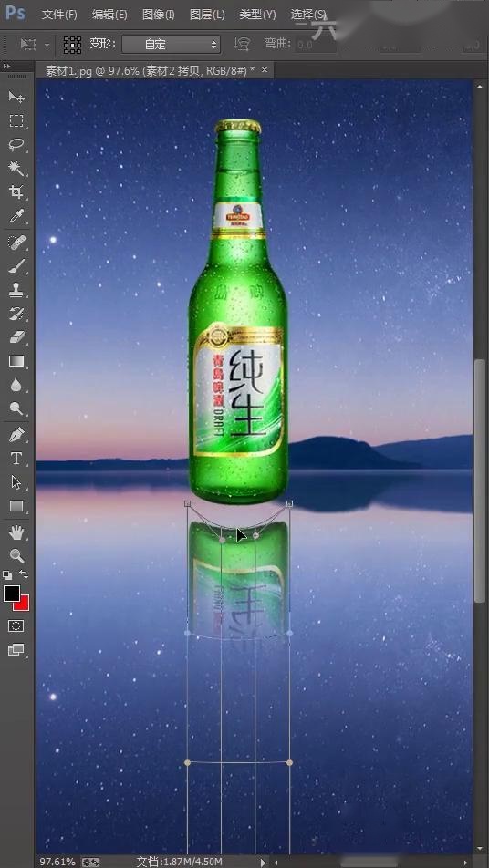Open the transform tool preset picker

[x=35, y=45]
